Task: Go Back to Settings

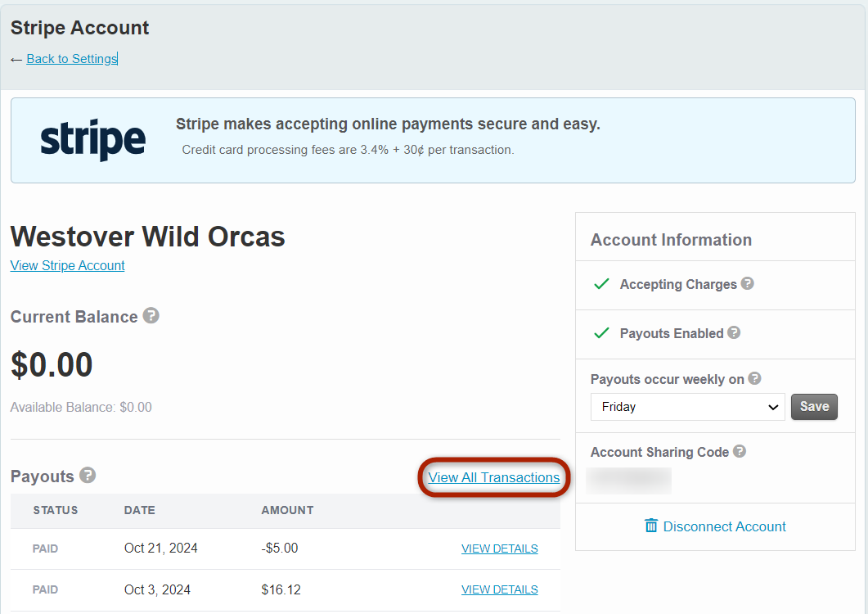Action: point(72,59)
